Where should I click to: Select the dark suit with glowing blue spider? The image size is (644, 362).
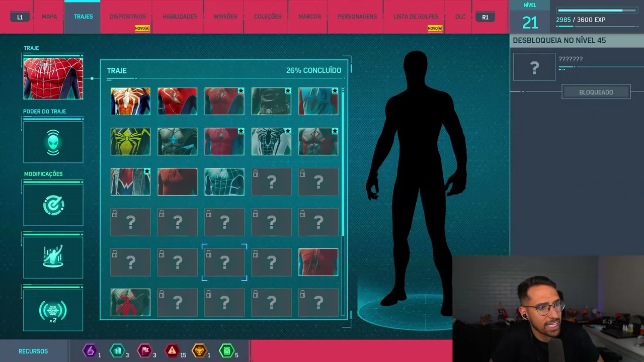(x=178, y=141)
